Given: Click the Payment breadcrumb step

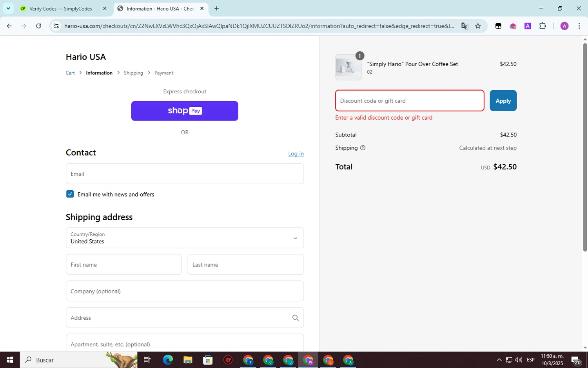Looking at the screenshot, I should pyautogui.click(x=164, y=73).
